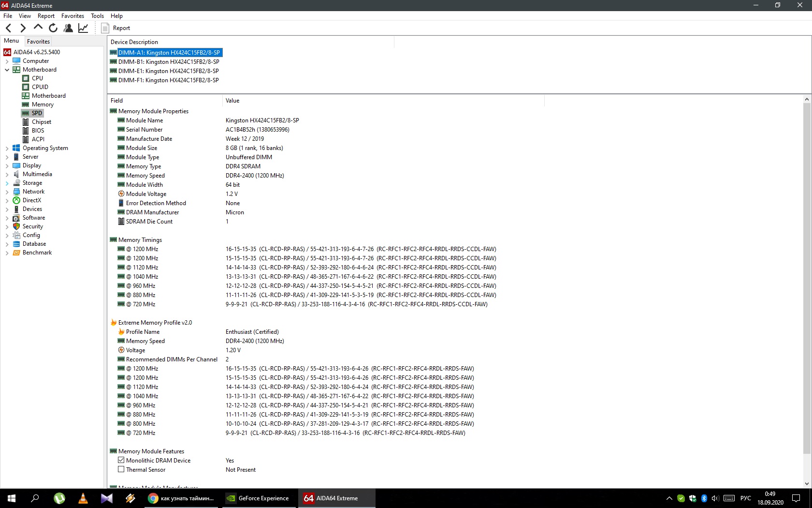Image resolution: width=812 pixels, height=508 pixels.
Task: Open the Help menu
Action: click(116, 16)
